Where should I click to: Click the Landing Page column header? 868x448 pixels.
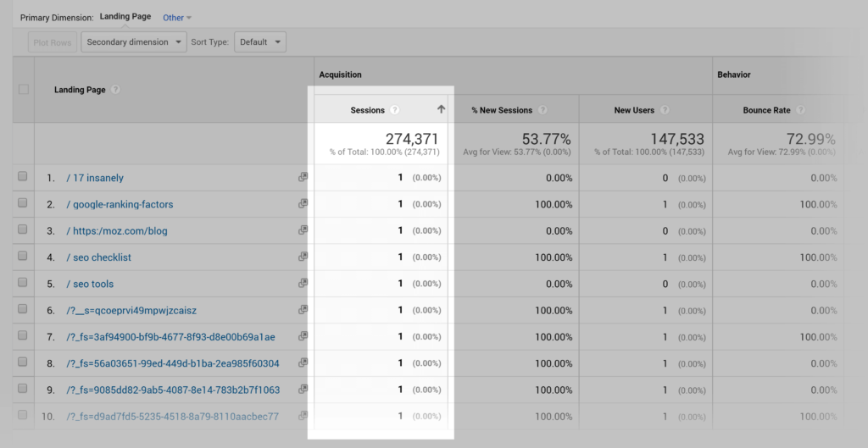(x=80, y=90)
